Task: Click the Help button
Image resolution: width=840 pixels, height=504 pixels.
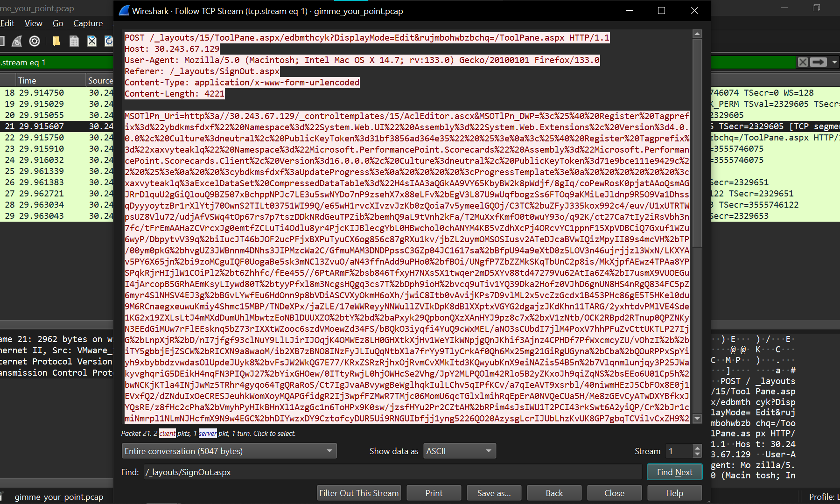Action: click(675, 493)
